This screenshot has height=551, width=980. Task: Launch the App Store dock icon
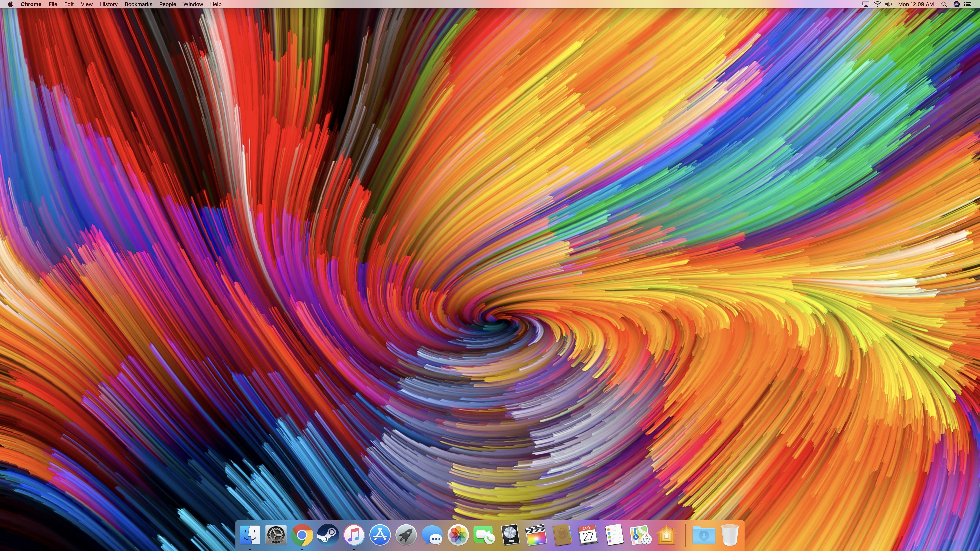[380, 535]
